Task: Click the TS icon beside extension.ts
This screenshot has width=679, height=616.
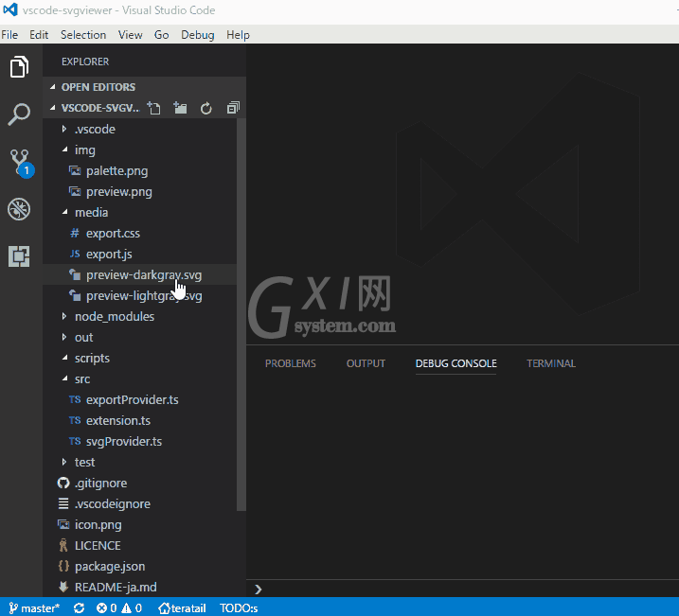Action: [x=75, y=420]
